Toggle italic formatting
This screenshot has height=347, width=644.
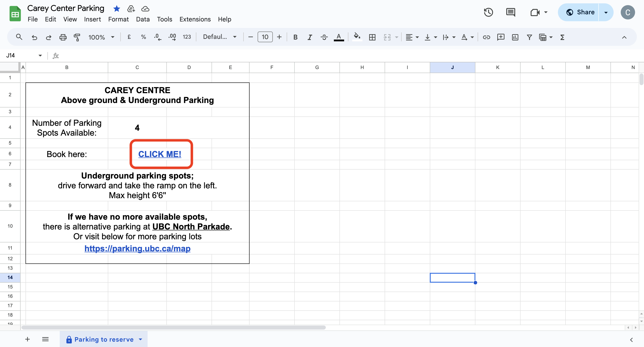click(310, 37)
